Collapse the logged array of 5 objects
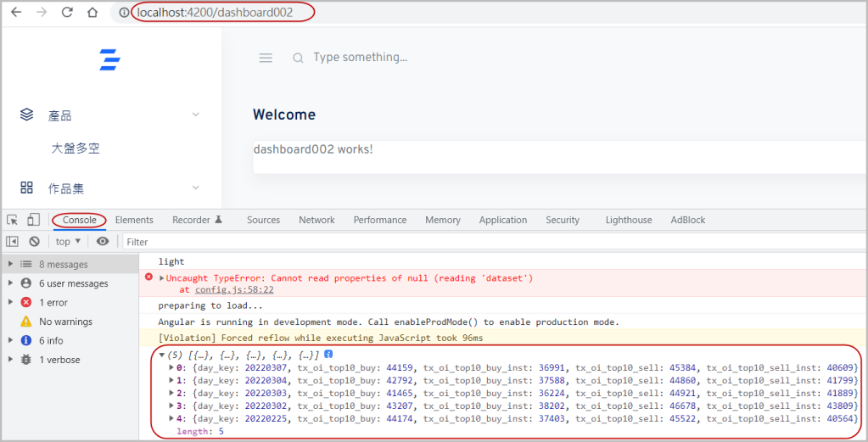 tap(163, 355)
